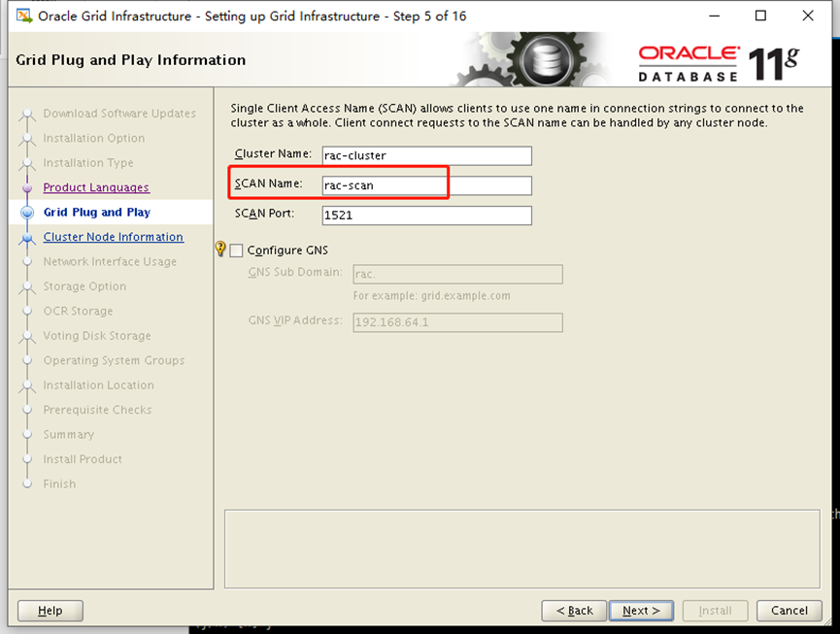The height and width of the screenshot is (634, 840).
Task: Click the Network Interface Usage step
Action: tap(110, 261)
